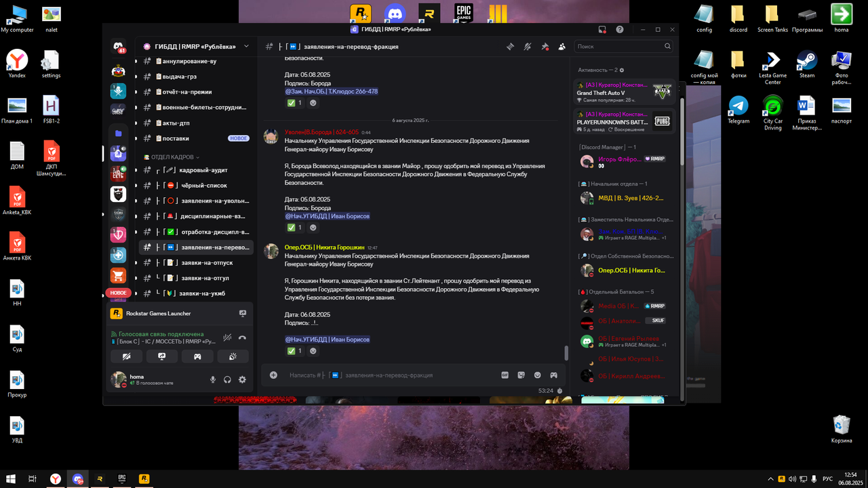Open the кадровый-аудит channel
Viewport: 868px width, 488px height.
click(x=196, y=170)
